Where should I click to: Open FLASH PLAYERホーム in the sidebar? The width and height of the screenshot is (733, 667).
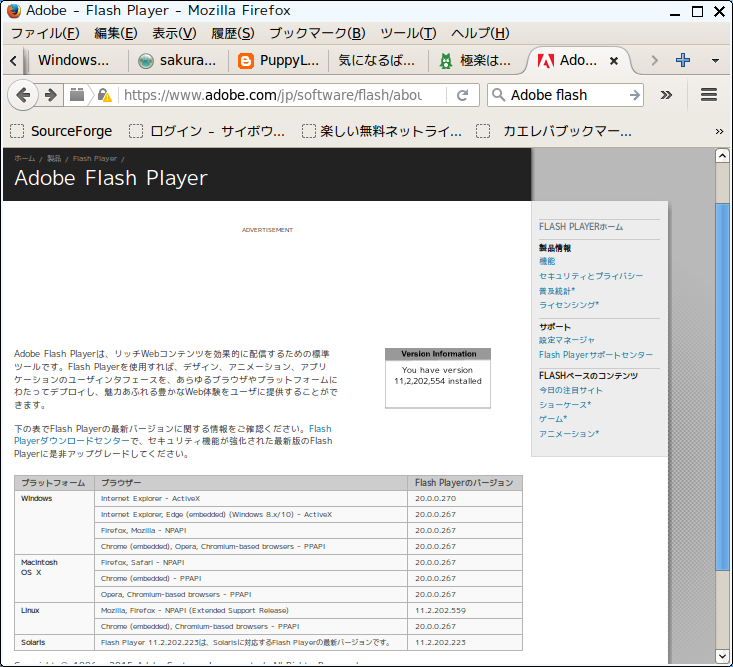point(581,227)
